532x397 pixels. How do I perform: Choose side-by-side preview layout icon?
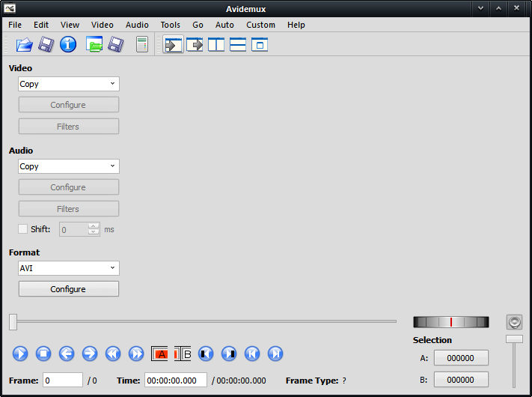tap(216, 44)
